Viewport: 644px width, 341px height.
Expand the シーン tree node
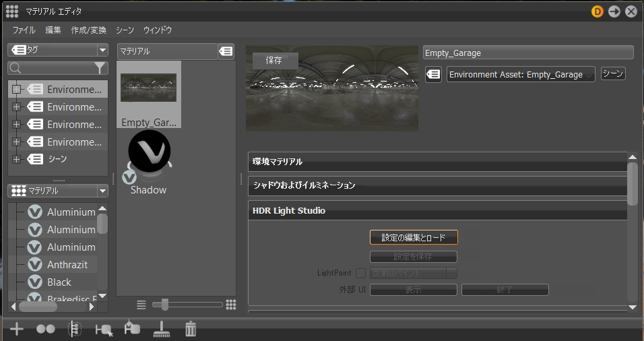(x=16, y=160)
